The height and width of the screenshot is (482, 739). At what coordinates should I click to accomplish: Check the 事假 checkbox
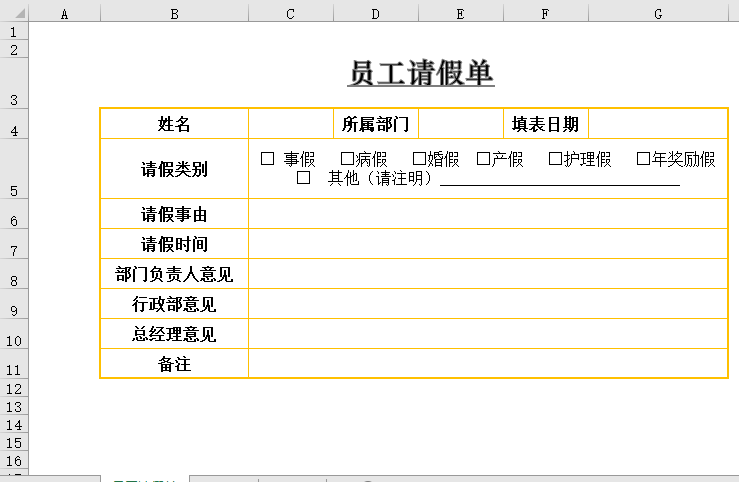tap(267, 159)
